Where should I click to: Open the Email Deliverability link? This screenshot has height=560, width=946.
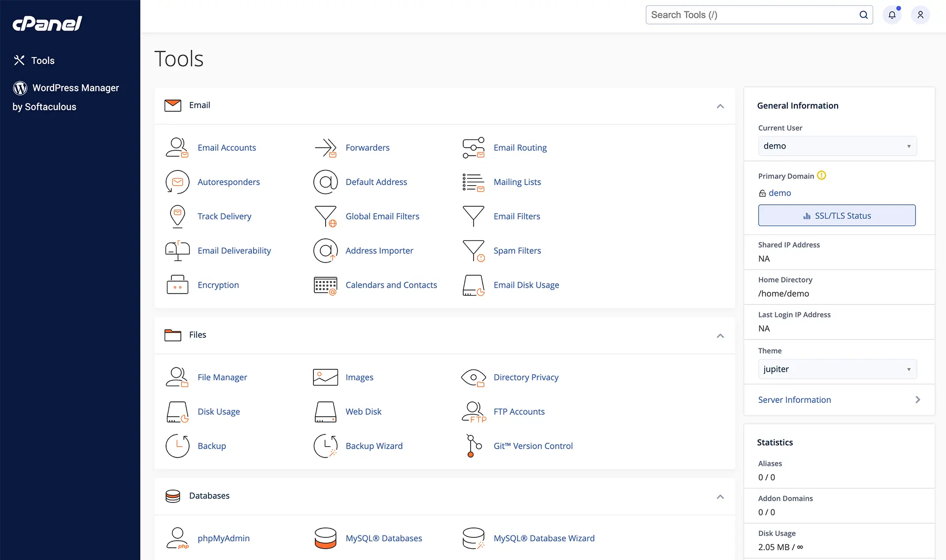pos(234,251)
